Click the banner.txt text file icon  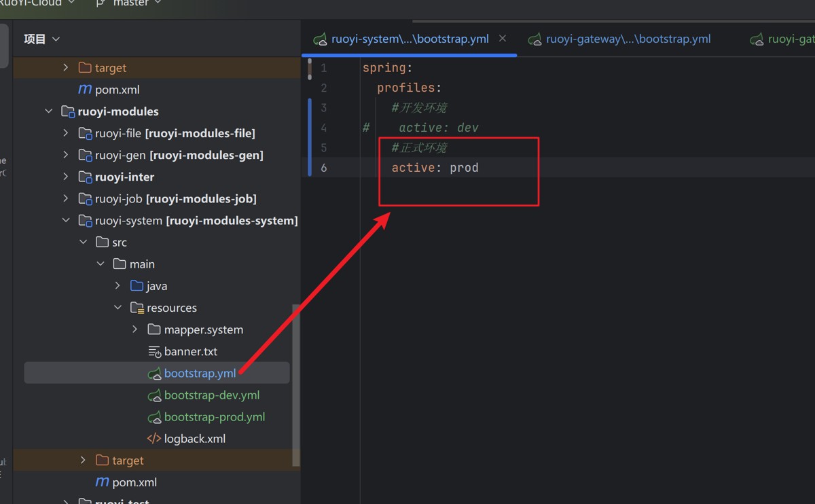154,352
